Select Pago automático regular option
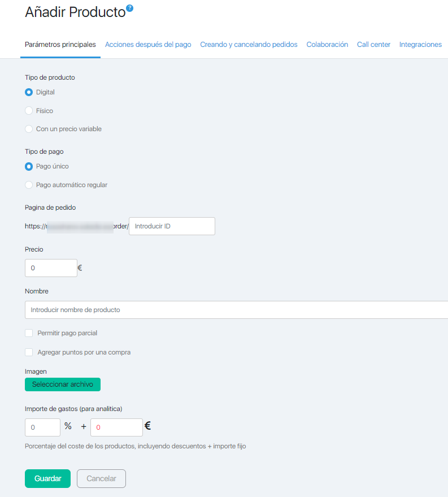This screenshot has width=448, height=497. click(x=29, y=185)
